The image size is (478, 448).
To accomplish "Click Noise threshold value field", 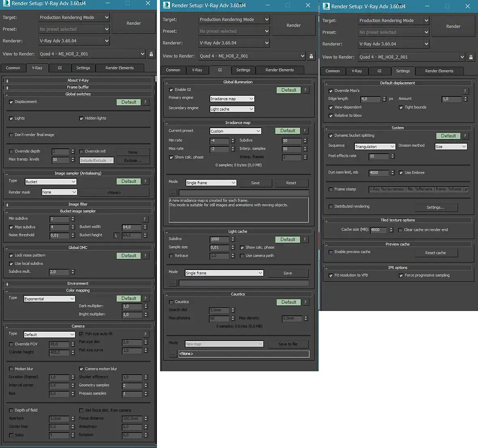I will (x=60, y=235).
